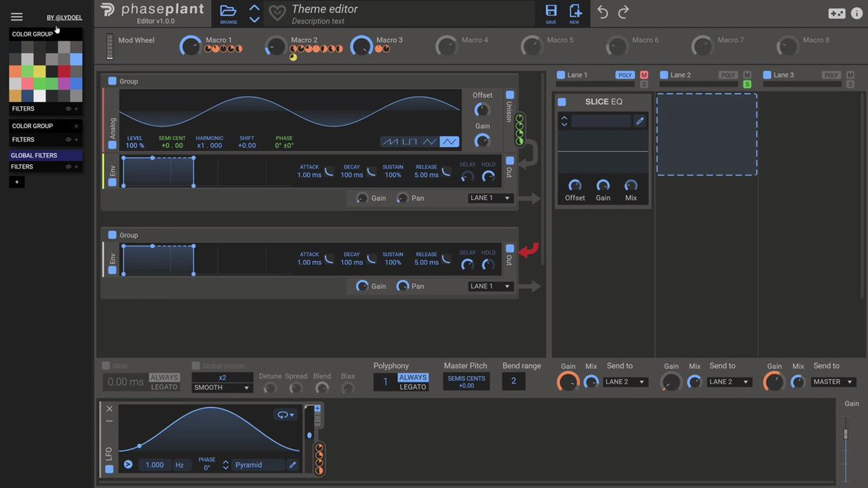This screenshot has height=488, width=868.
Task: Open the LANE 1 output dropdown of first group
Action: [x=491, y=198]
